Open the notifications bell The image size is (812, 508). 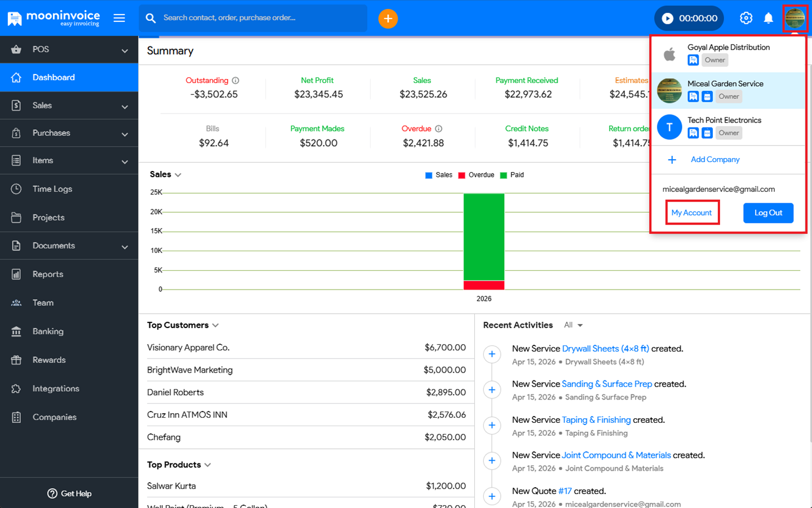click(768, 19)
